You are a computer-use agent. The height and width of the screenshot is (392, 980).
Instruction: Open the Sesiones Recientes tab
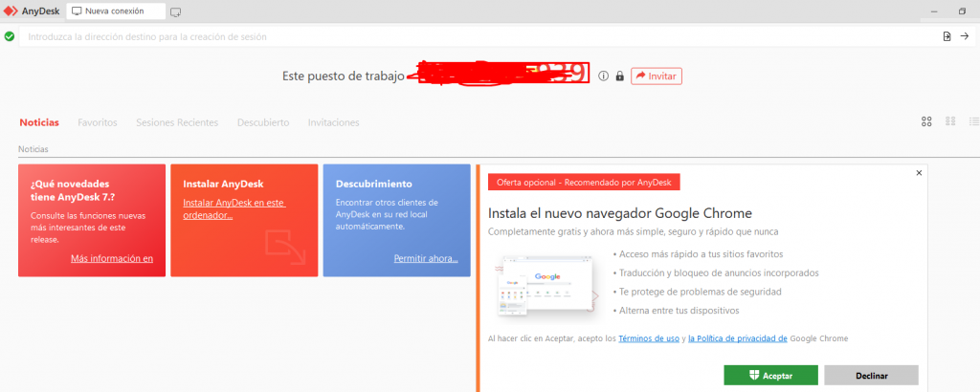(x=177, y=122)
